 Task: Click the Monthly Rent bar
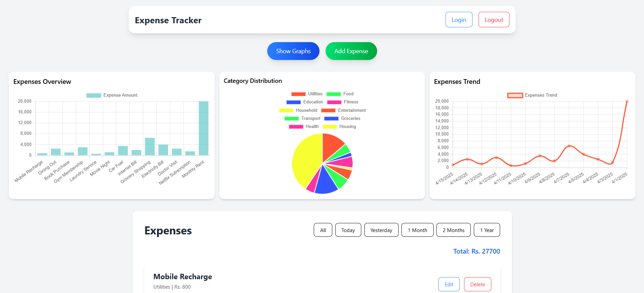pyautogui.click(x=204, y=128)
